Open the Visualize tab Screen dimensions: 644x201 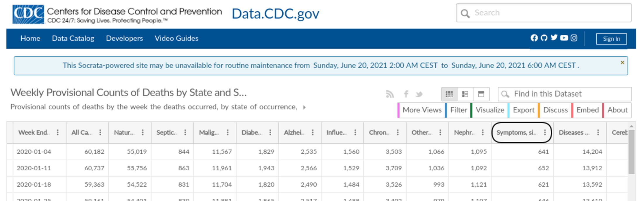(x=490, y=110)
